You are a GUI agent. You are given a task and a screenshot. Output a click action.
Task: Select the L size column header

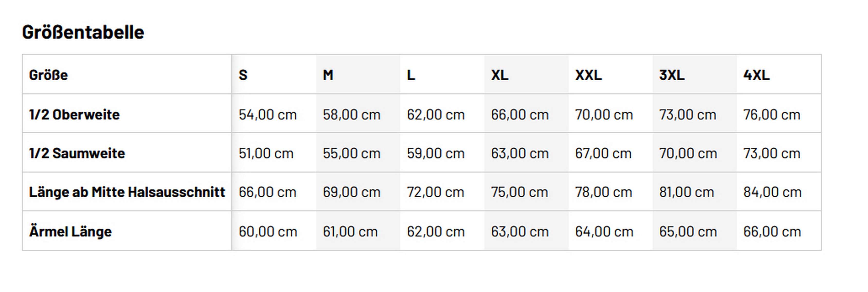pyautogui.click(x=411, y=75)
